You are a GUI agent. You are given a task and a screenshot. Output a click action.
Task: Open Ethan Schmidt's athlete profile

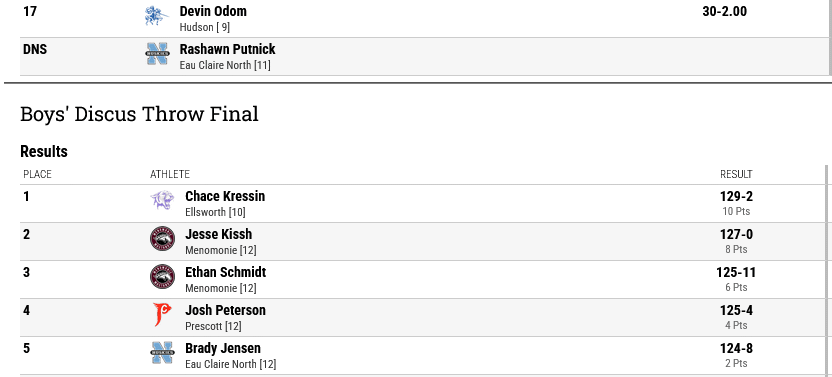[x=226, y=272]
